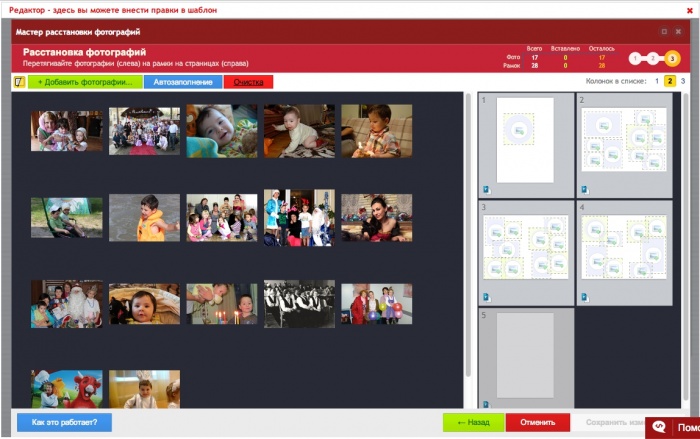Select page 3 layout thumbnail

click(526, 247)
